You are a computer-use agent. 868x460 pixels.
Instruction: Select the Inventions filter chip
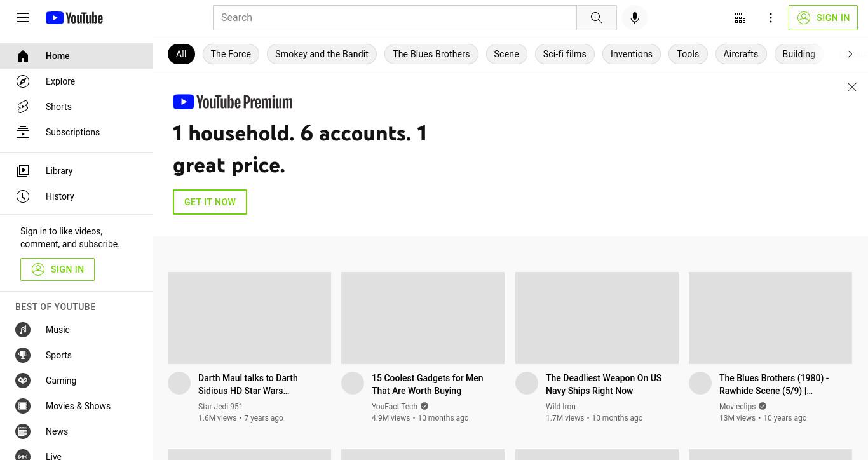click(x=632, y=54)
